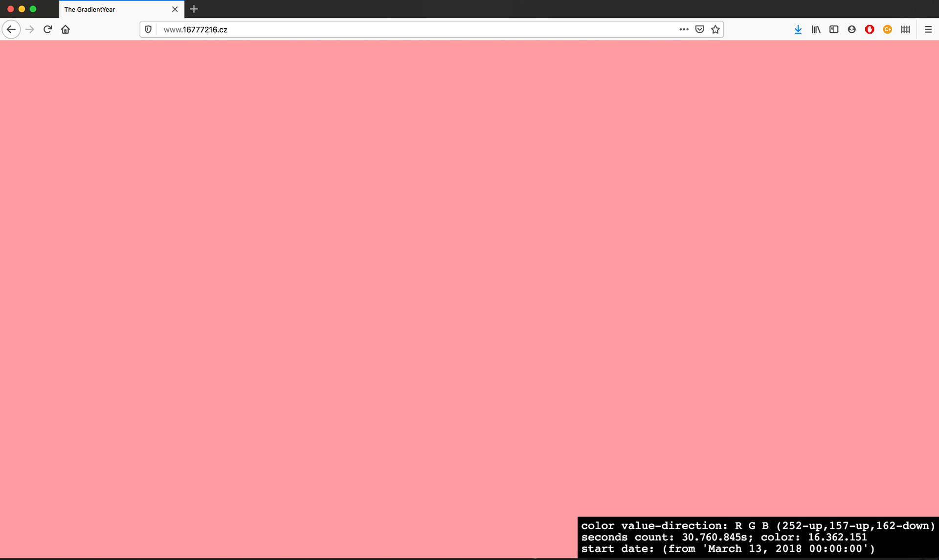Screen dimensions: 939x560
Task: Reload the current page
Action: pos(47,29)
